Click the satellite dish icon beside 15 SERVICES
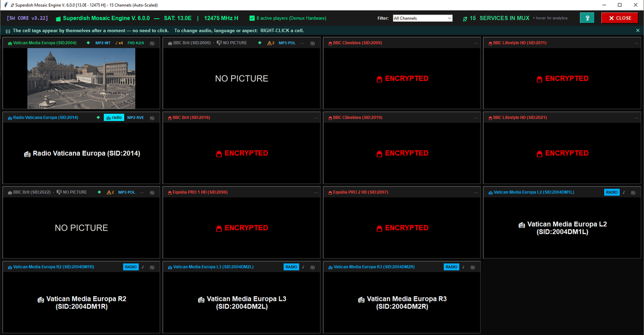 [465, 19]
